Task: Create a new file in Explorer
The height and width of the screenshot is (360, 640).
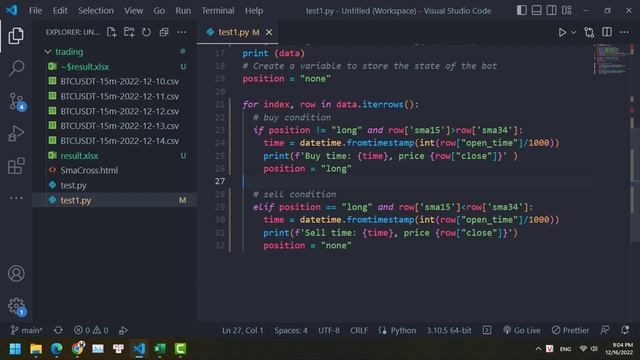Action: tap(111, 32)
